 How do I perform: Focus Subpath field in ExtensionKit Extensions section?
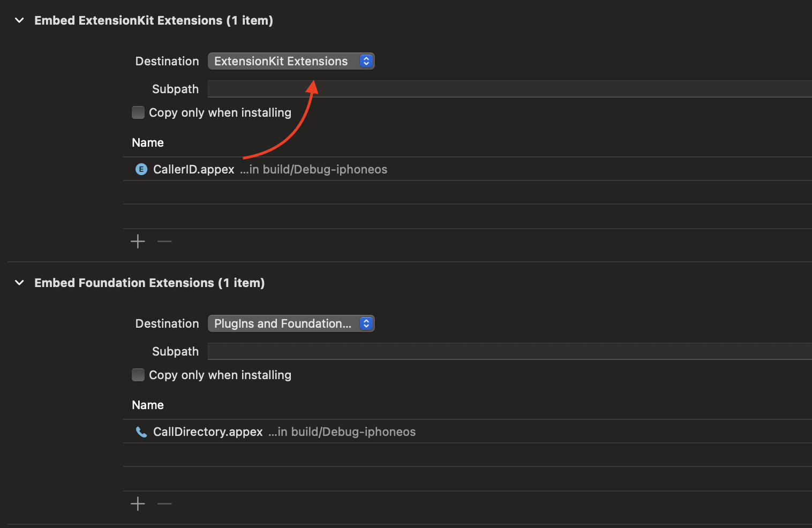(x=509, y=89)
